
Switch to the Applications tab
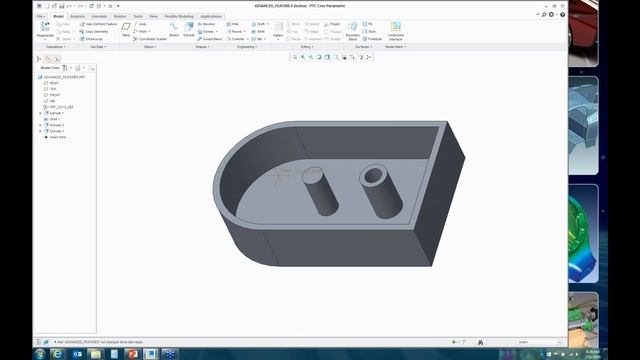pyautogui.click(x=211, y=16)
